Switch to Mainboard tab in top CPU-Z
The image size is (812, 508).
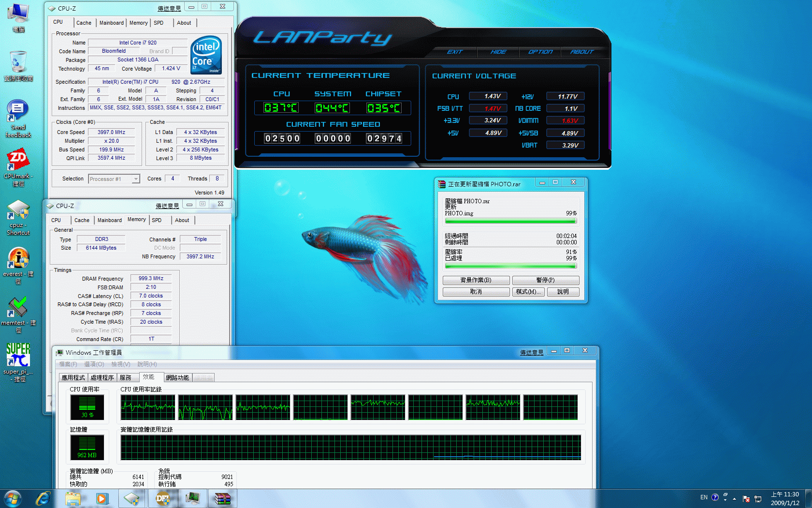111,23
